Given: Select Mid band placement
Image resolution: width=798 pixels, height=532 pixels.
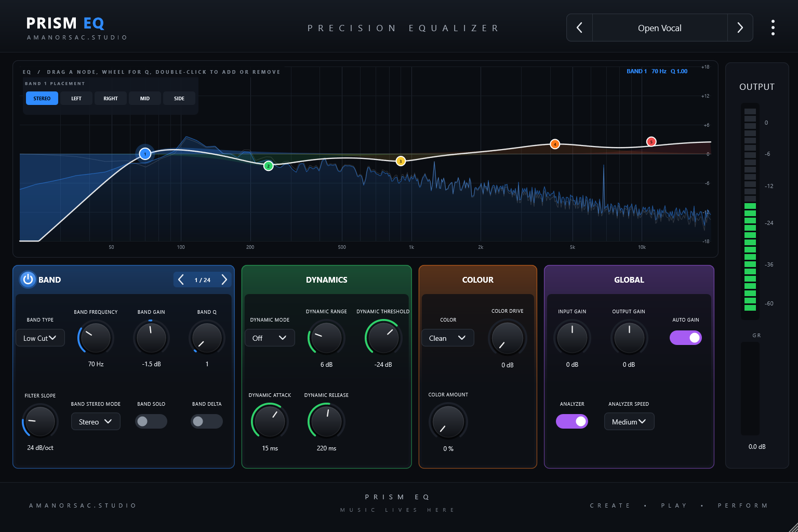Looking at the screenshot, I should pos(145,98).
